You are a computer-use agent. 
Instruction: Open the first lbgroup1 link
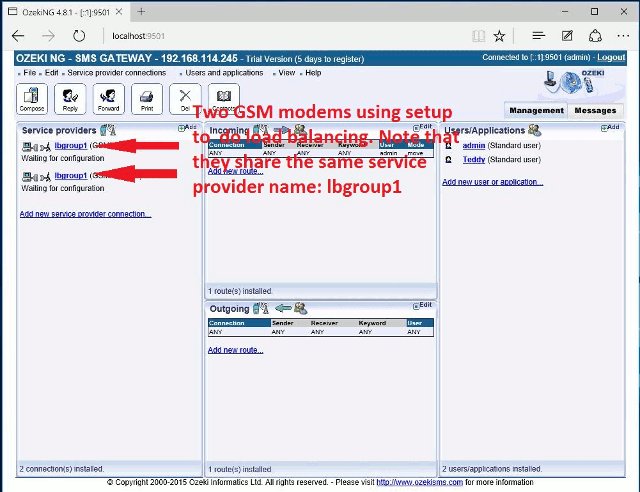(x=71, y=145)
